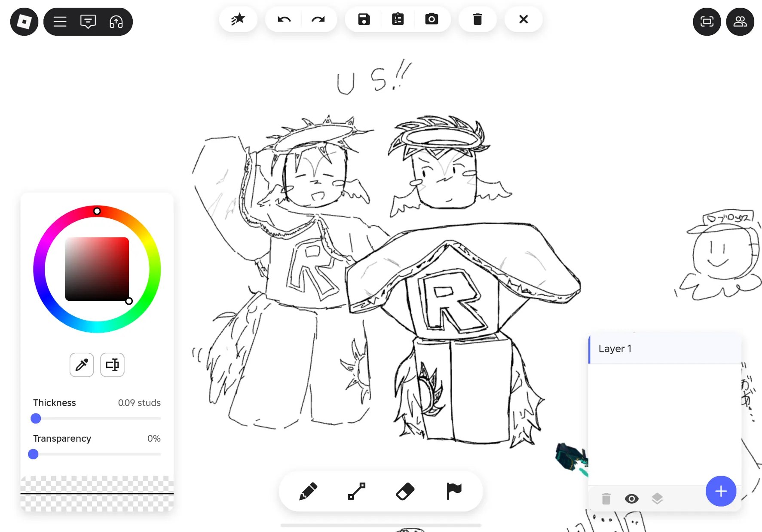The height and width of the screenshot is (532, 762).
Task: Take a snapshot with camera icon
Action: click(x=431, y=19)
